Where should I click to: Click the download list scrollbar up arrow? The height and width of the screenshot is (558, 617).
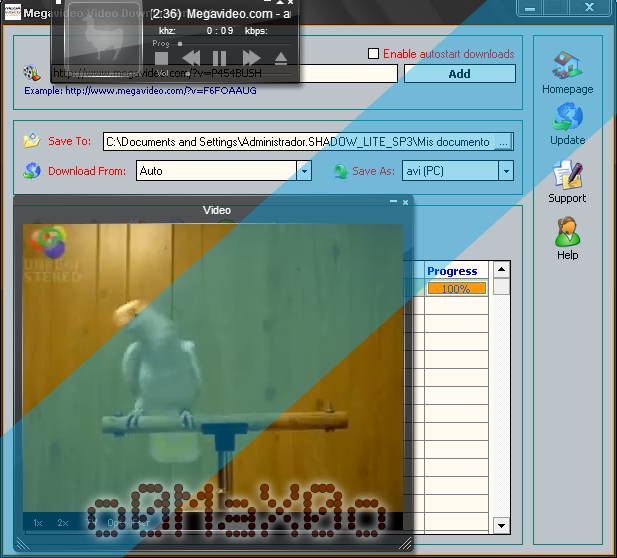point(501,270)
